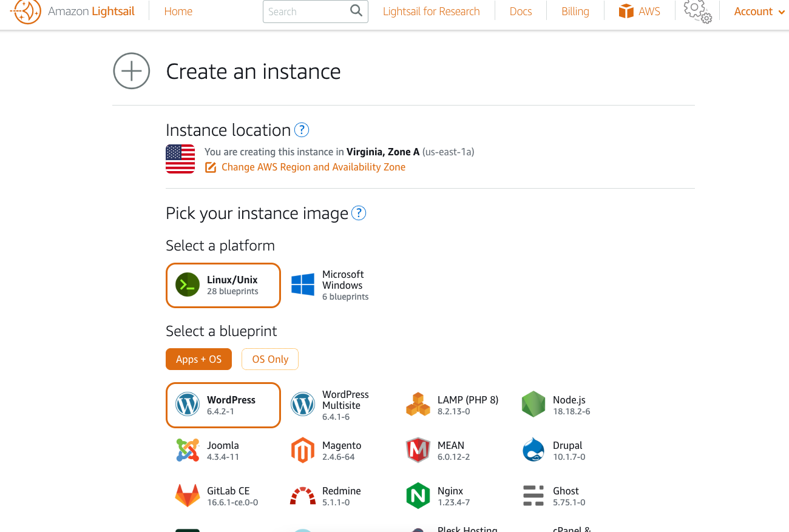Click the Amazon Lightsail logo icon

pyautogui.click(x=25, y=12)
